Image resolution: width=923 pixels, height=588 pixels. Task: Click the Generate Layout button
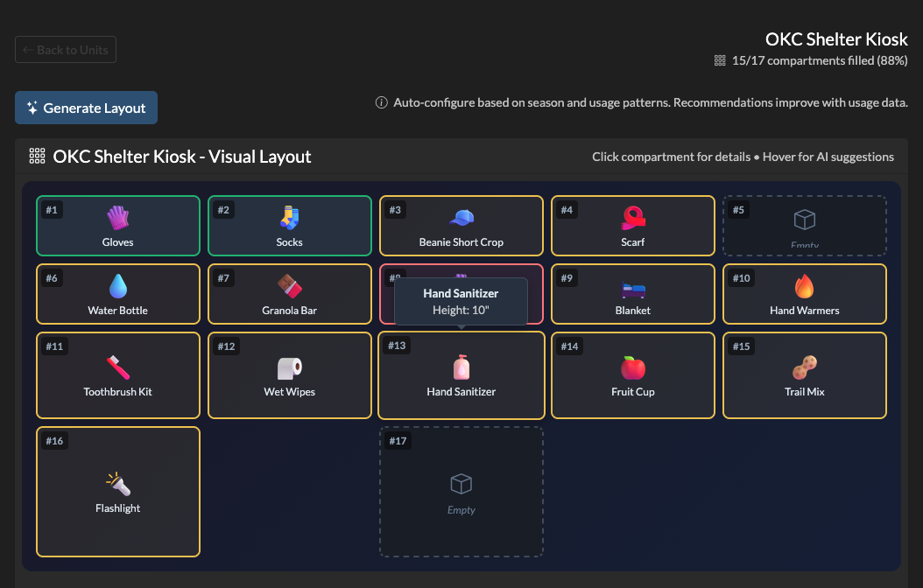coord(86,108)
